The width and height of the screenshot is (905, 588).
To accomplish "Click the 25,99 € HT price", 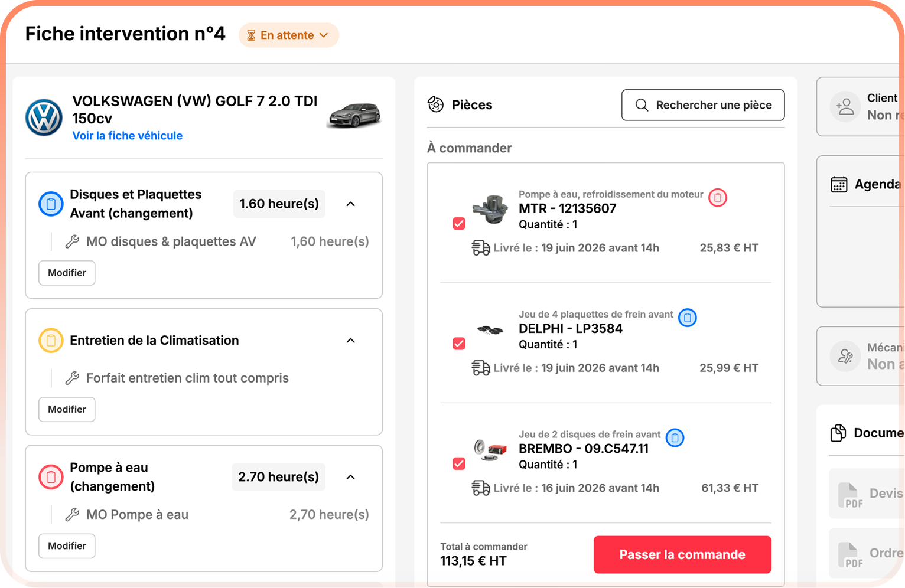I will (x=729, y=368).
